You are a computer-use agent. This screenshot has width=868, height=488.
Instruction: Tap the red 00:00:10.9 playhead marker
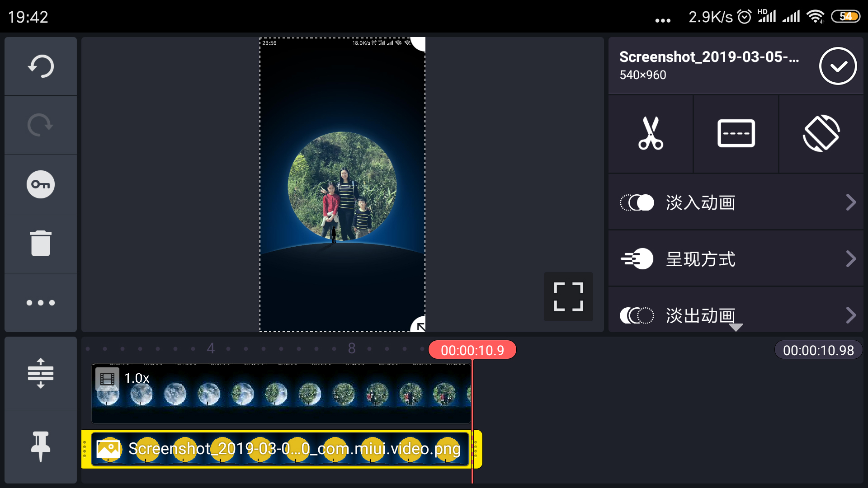472,350
